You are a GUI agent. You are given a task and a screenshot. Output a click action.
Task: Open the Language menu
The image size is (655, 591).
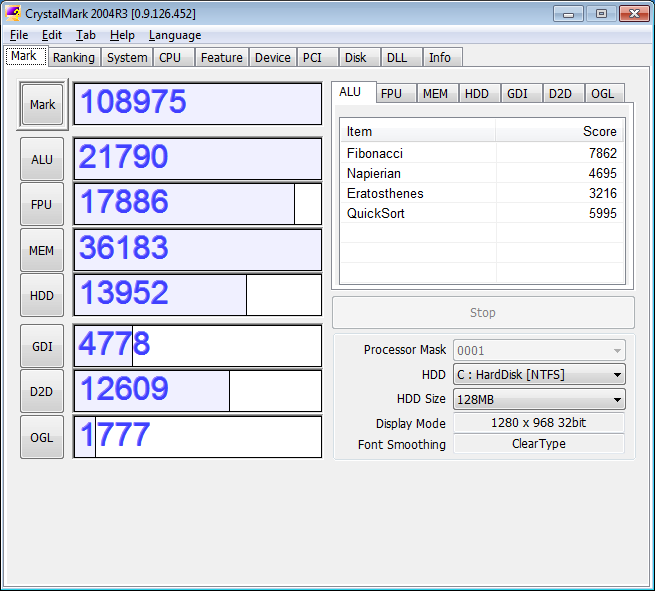[x=175, y=35]
